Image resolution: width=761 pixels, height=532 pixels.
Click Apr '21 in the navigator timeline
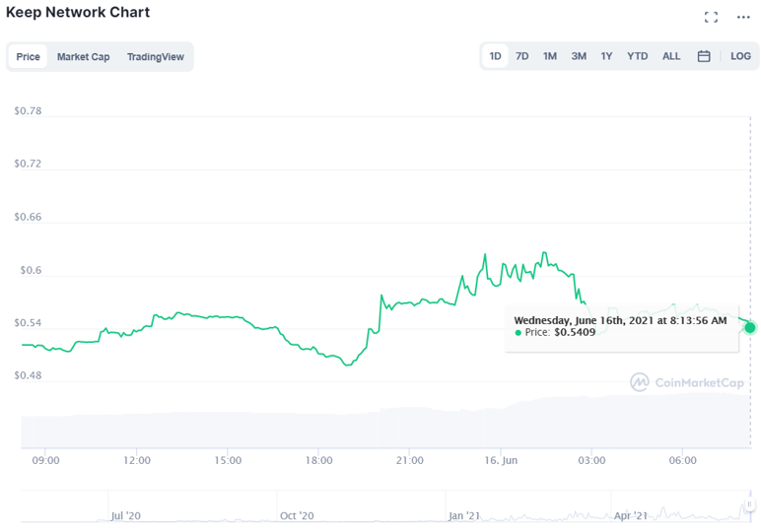[631, 515]
